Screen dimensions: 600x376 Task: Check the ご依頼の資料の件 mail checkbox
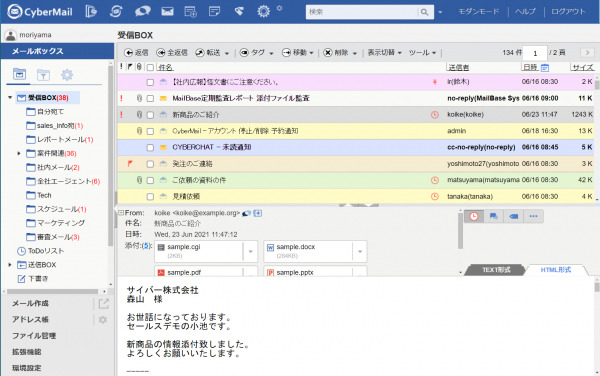(150, 180)
